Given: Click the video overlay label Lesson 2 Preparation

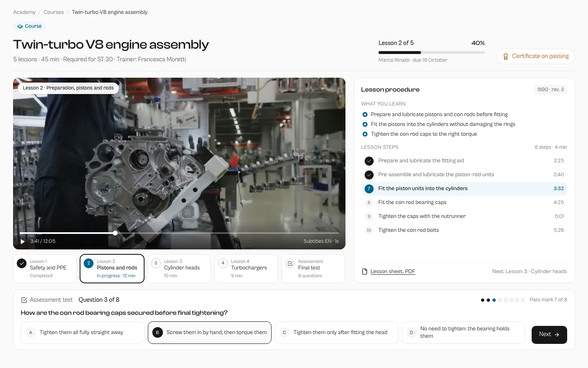Looking at the screenshot, I should pyautogui.click(x=68, y=88).
